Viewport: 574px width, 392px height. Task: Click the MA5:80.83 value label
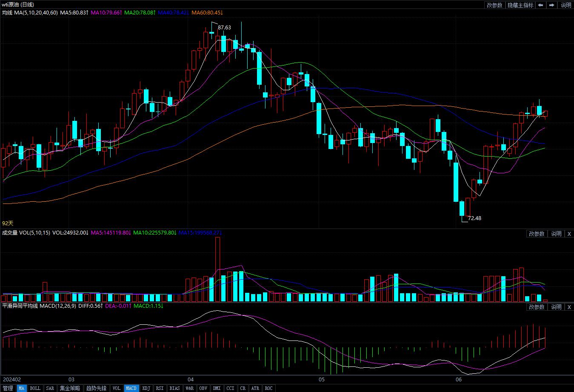coord(74,13)
